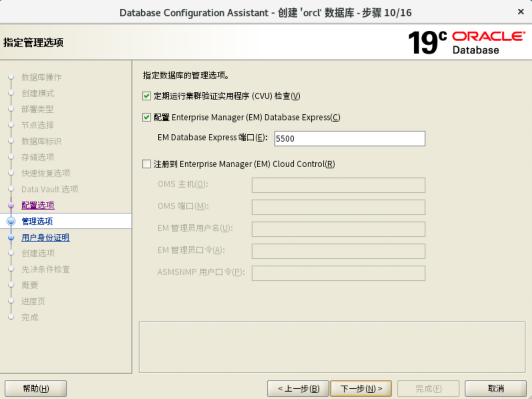Select the 管理选项 step in sidebar

click(37, 222)
